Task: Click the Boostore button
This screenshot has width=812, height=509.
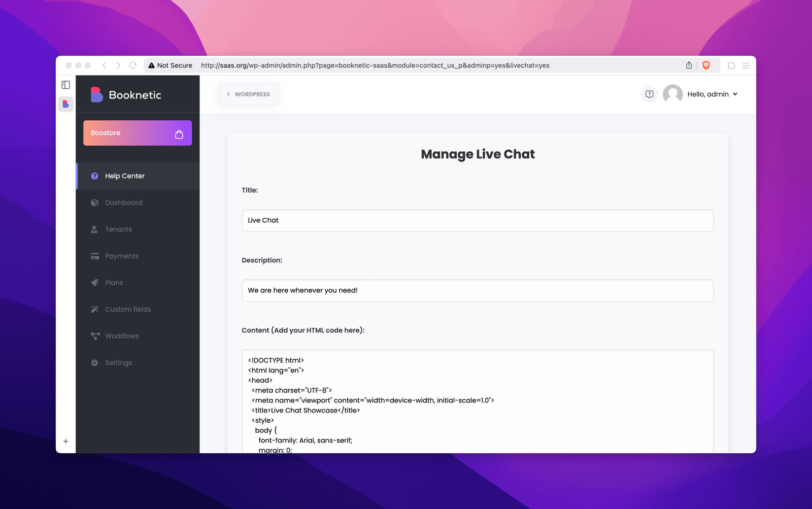Action: pyautogui.click(x=138, y=133)
